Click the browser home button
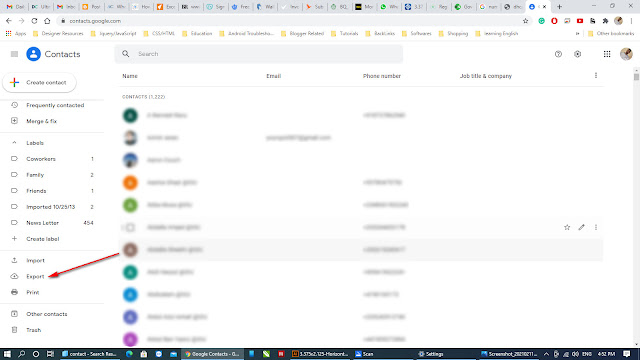This screenshot has height=360, width=640. click(47, 21)
